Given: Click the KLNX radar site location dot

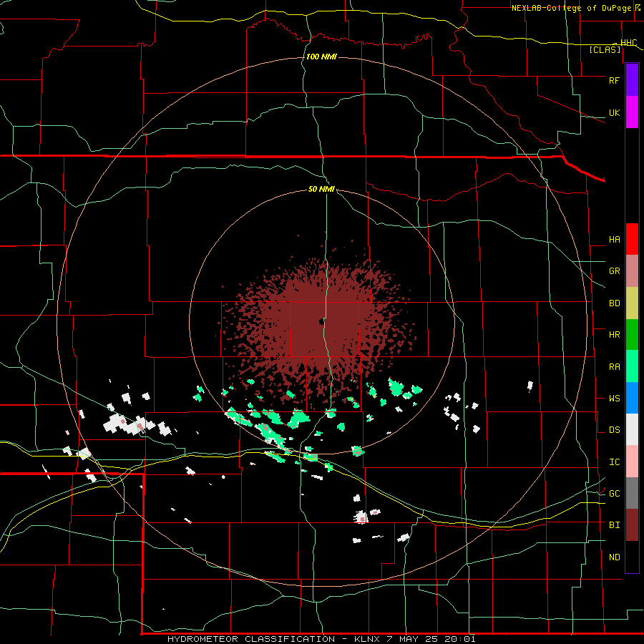Looking at the screenshot, I should tap(321, 322).
